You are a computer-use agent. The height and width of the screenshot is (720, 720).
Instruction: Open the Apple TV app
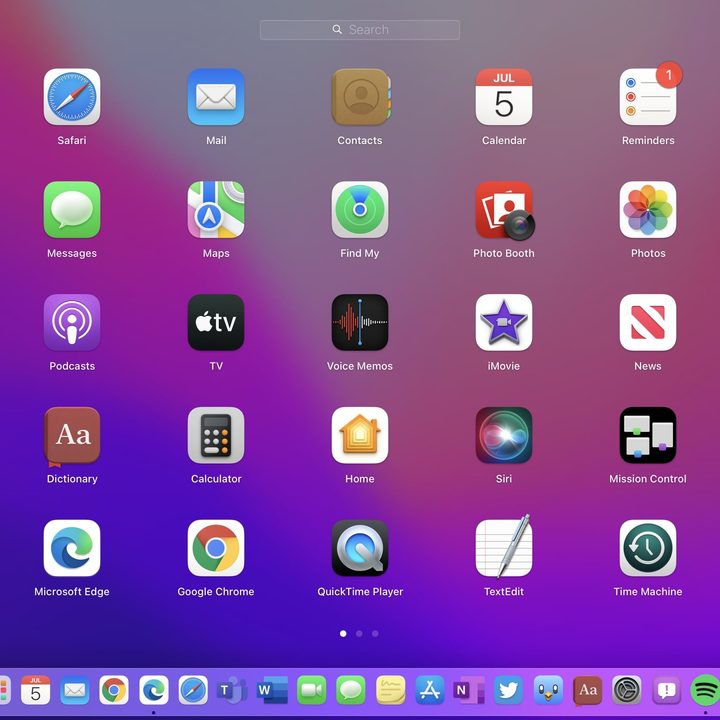[216, 322]
